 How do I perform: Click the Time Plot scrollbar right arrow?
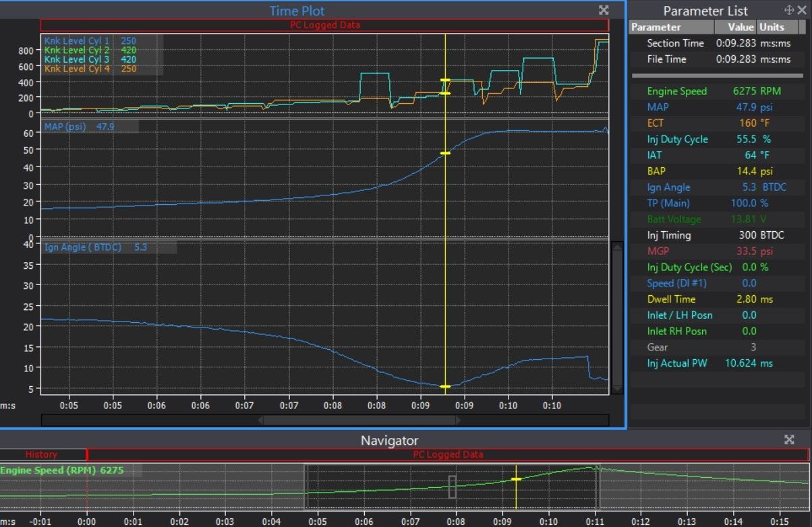[459, 420]
